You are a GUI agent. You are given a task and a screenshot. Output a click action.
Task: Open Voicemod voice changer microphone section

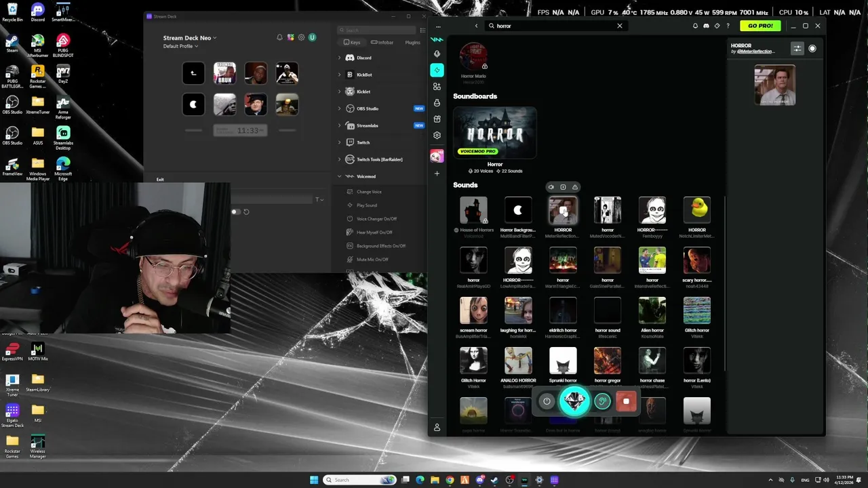437,54
